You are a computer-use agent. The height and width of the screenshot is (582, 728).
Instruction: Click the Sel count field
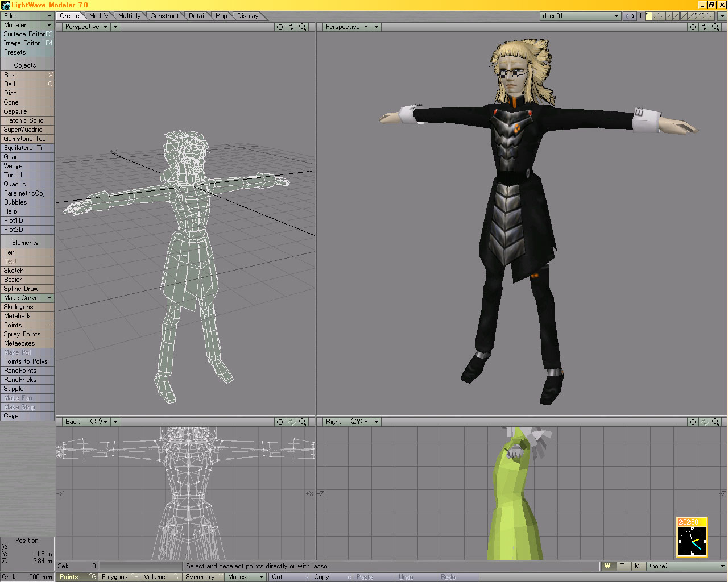77,566
